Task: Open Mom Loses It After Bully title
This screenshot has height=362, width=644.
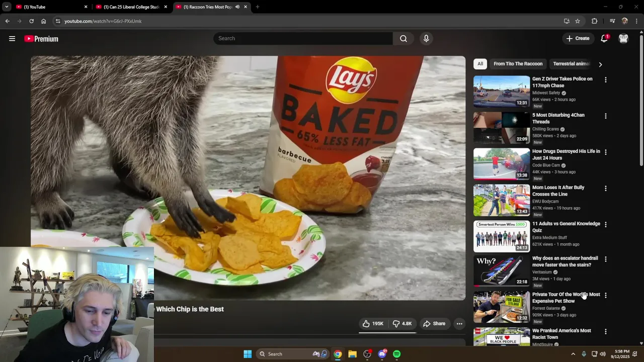Action: point(558,191)
